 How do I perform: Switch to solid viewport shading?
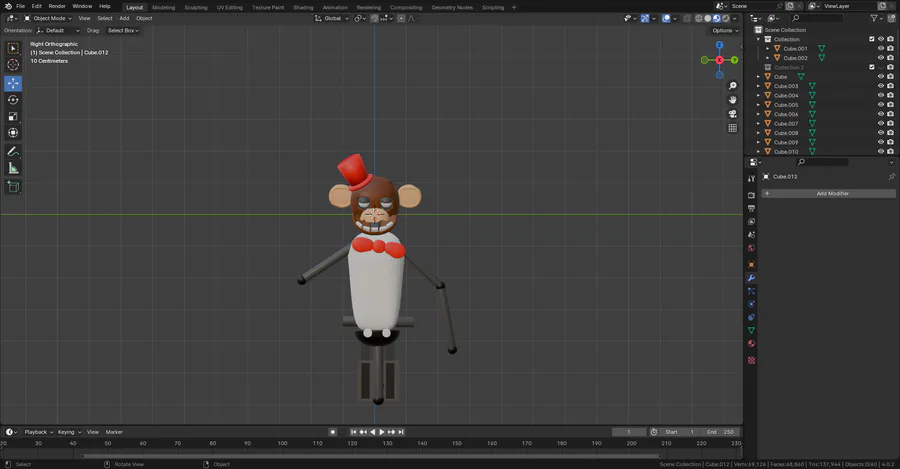[708, 18]
